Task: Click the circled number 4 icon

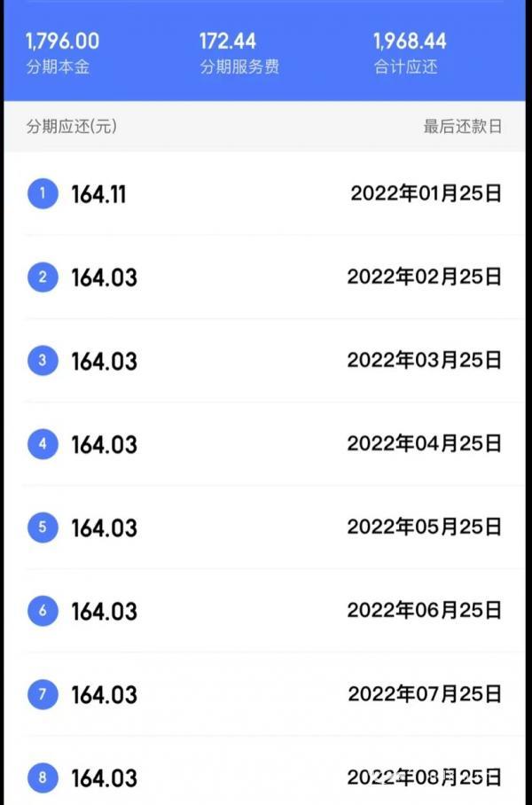Action: (x=43, y=444)
